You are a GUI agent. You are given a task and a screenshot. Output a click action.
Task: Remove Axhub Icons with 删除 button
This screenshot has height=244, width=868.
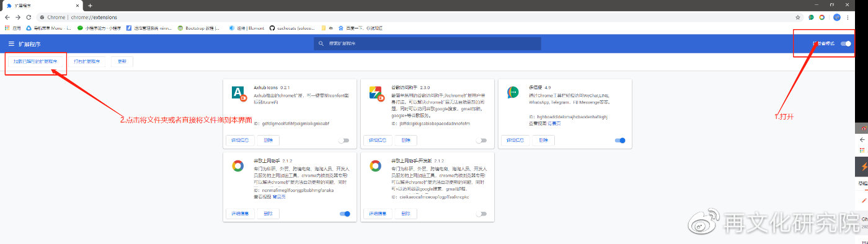(268, 141)
